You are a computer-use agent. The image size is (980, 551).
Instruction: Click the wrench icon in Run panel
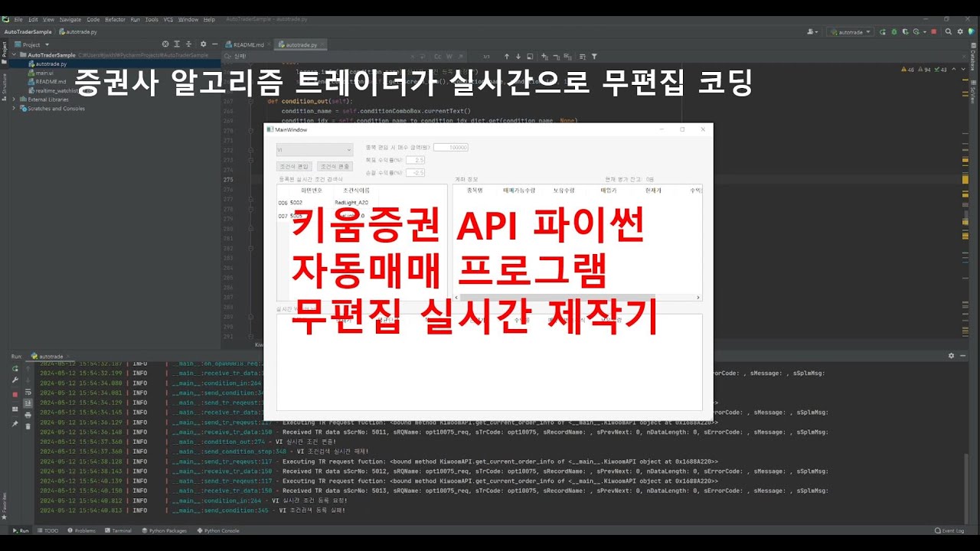tap(15, 380)
